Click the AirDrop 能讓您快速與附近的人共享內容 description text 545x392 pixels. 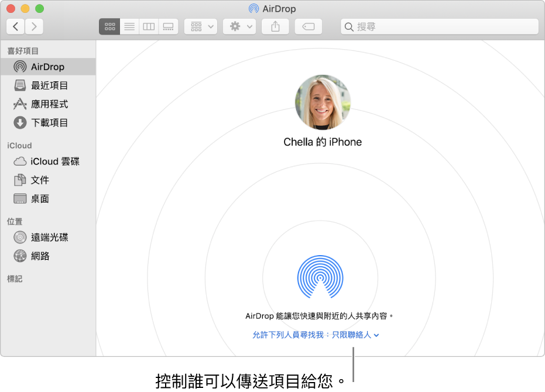coord(320,317)
